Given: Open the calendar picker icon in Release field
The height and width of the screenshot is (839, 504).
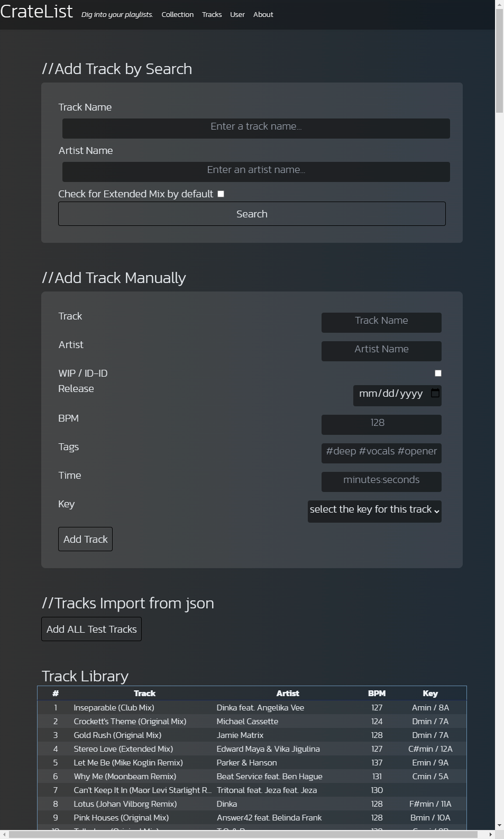Looking at the screenshot, I should [435, 393].
